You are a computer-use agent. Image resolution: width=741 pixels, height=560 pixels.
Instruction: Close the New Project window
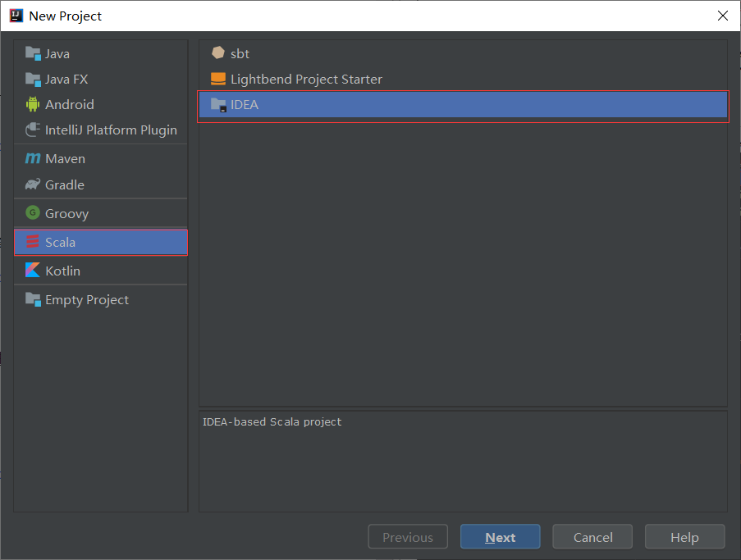(723, 16)
